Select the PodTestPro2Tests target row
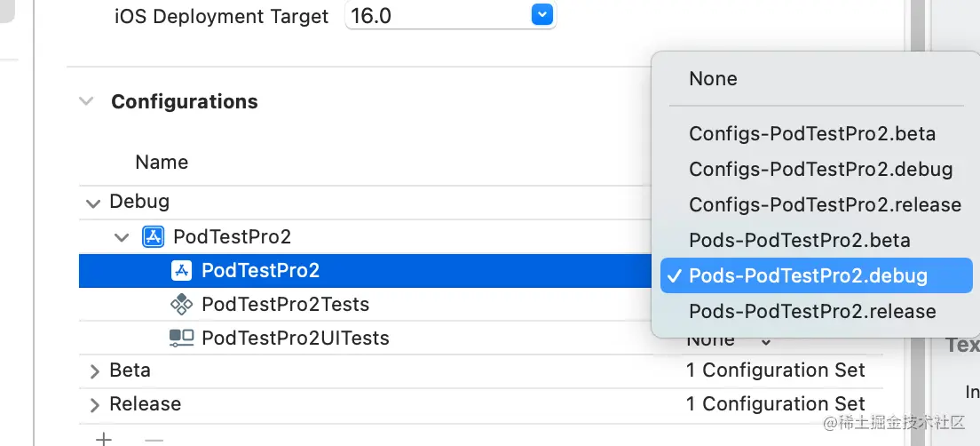980x446 pixels. pos(285,305)
